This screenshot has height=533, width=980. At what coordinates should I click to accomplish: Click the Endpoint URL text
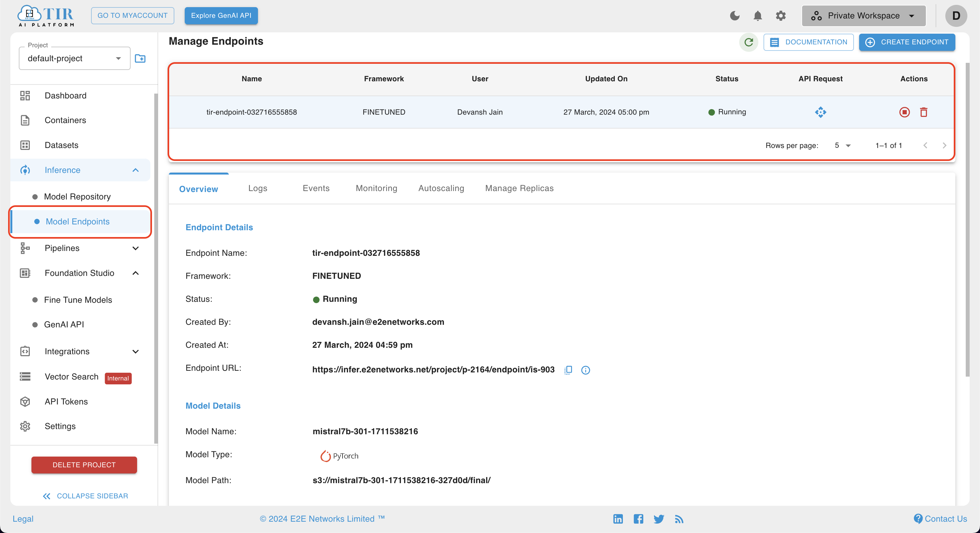pos(433,369)
